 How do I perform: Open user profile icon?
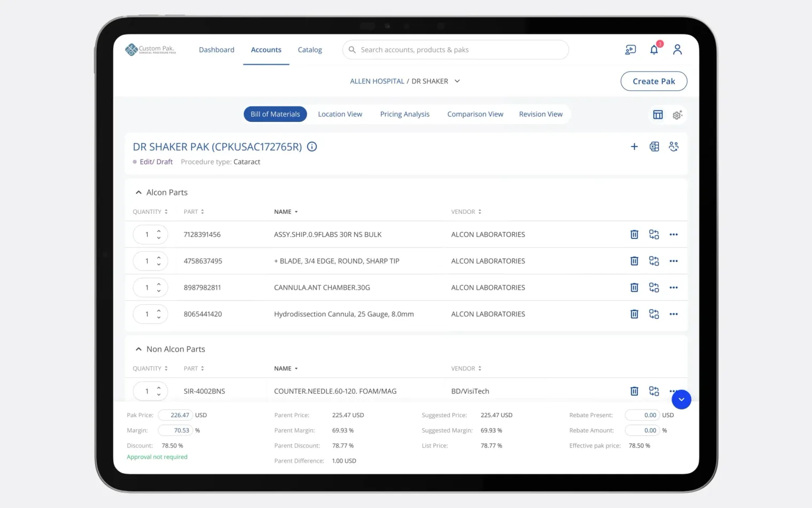677,50
